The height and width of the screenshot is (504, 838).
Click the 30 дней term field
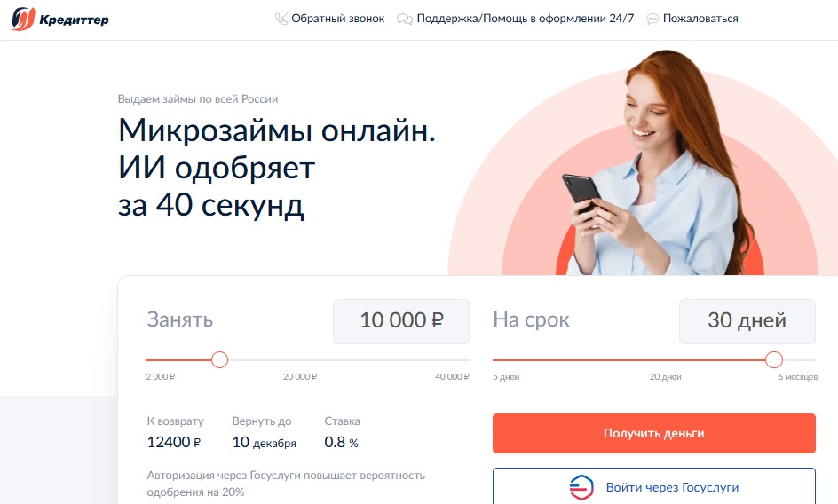tap(747, 321)
